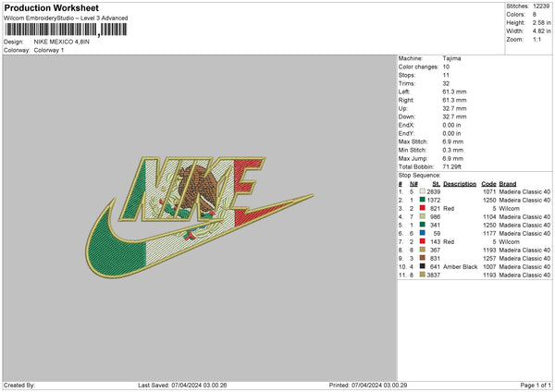Click the green swatch beside stitch count 1372
Image resolution: width=555 pixels, height=392 pixels.
[x=423, y=200]
